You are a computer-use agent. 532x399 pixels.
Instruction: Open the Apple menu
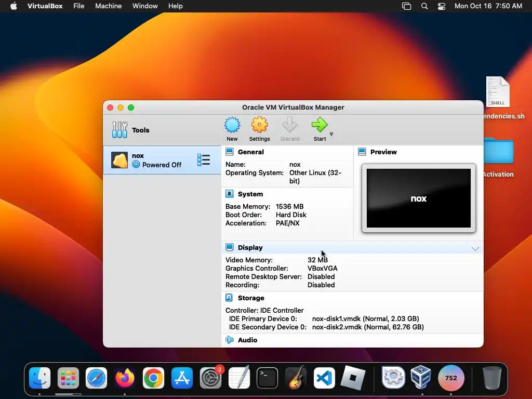coord(14,6)
